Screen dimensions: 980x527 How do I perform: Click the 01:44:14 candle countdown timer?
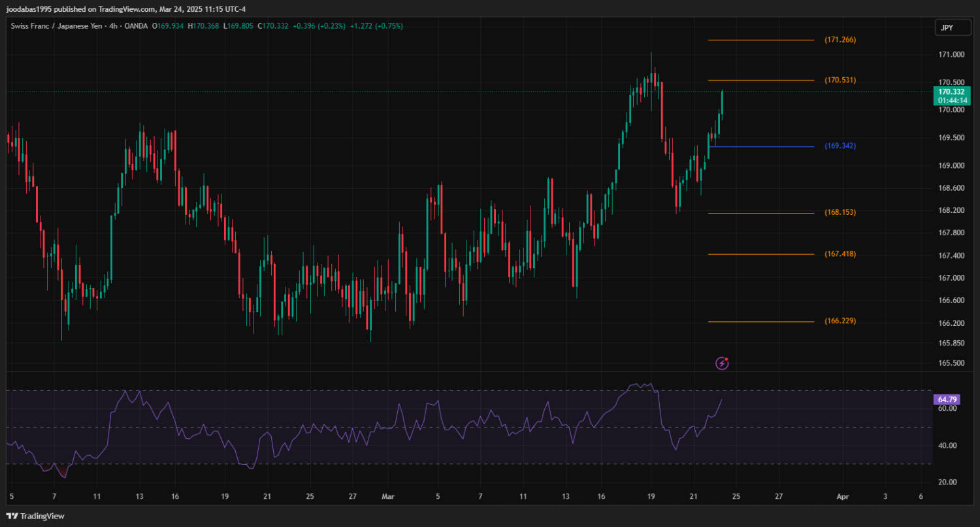952,101
